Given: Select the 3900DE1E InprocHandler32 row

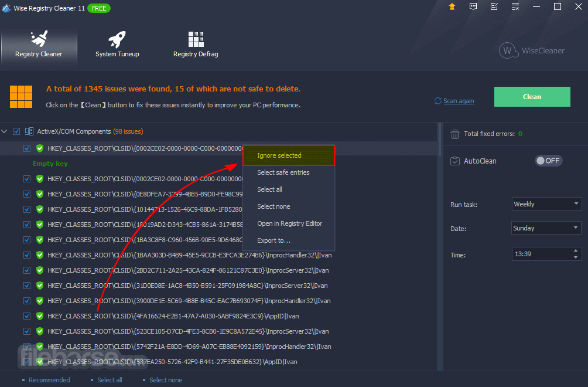Looking at the screenshot, I should point(220,301).
